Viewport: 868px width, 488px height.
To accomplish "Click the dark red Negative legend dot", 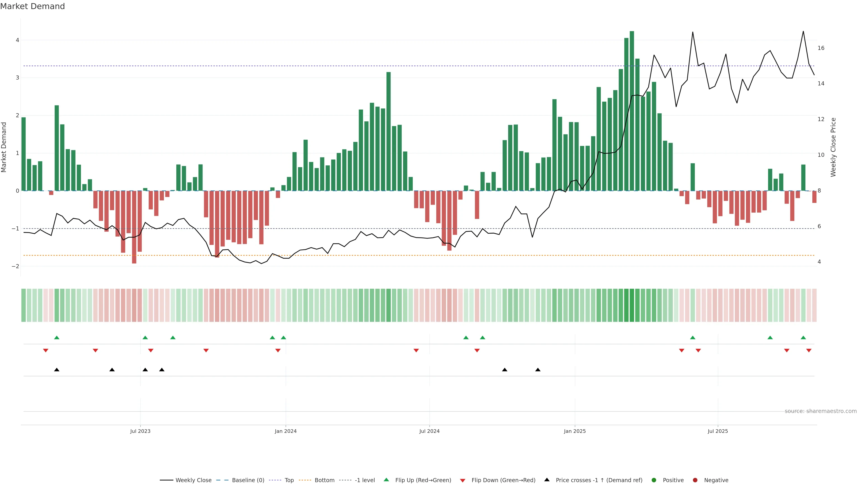I will [695, 480].
